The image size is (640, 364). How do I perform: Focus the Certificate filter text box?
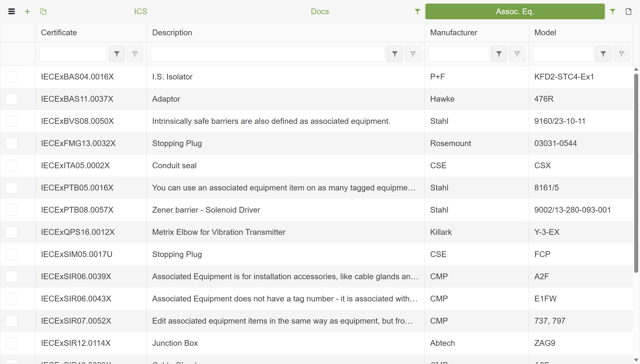point(73,54)
